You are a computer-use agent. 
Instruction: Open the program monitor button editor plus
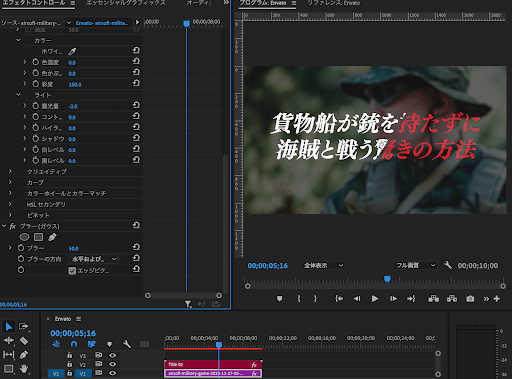click(x=497, y=299)
